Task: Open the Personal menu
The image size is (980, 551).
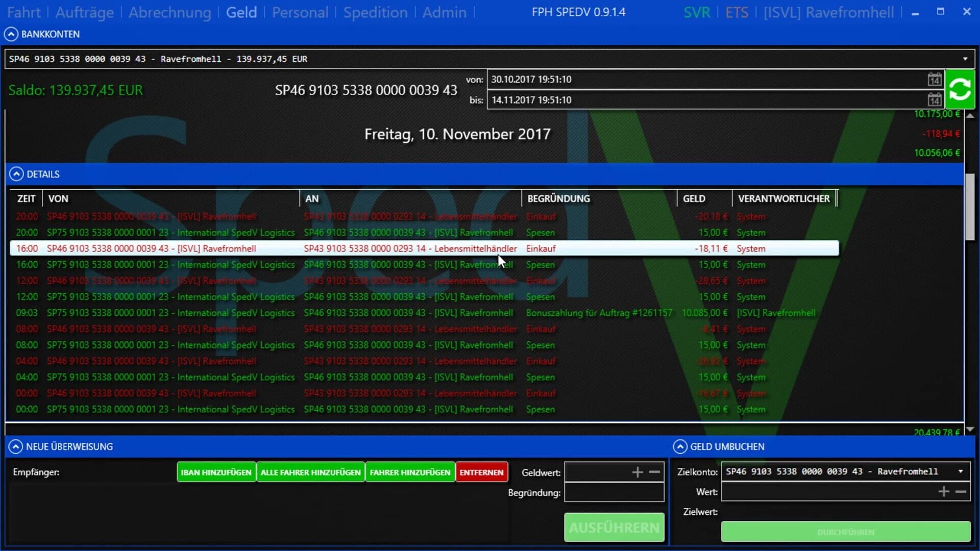Action: (300, 12)
